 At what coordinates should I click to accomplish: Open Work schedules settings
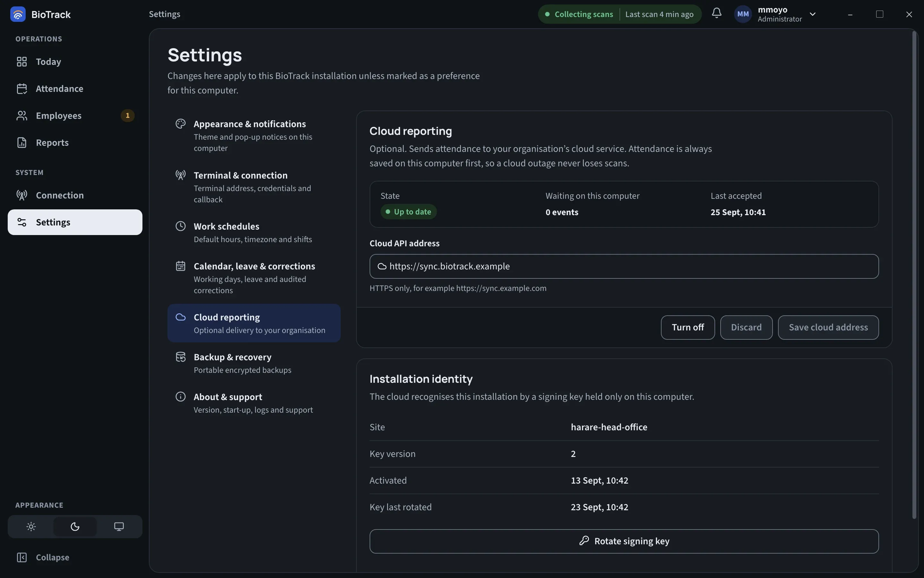[x=254, y=232]
